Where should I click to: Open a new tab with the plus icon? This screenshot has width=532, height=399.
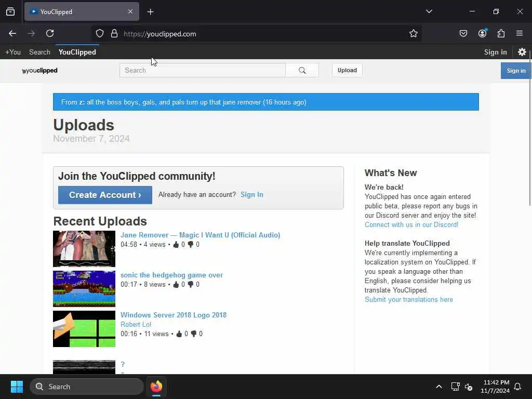(150, 12)
